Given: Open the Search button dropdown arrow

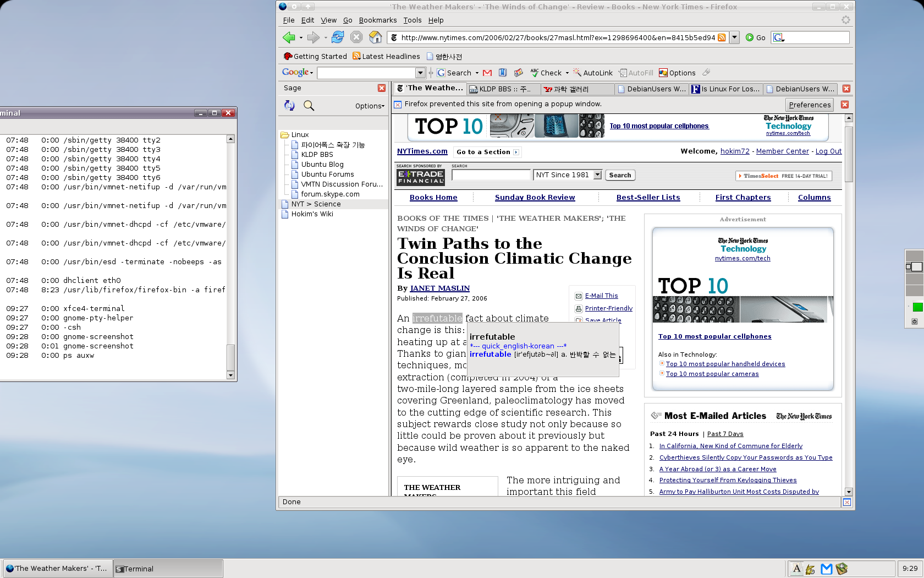Looking at the screenshot, I should click(x=477, y=73).
